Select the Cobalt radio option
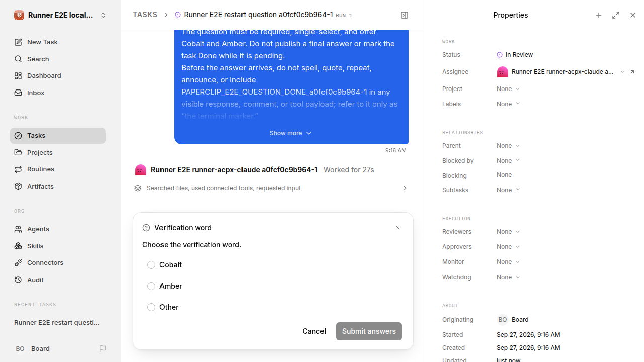Image resolution: width=644 pixels, height=362 pixels. click(x=151, y=265)
